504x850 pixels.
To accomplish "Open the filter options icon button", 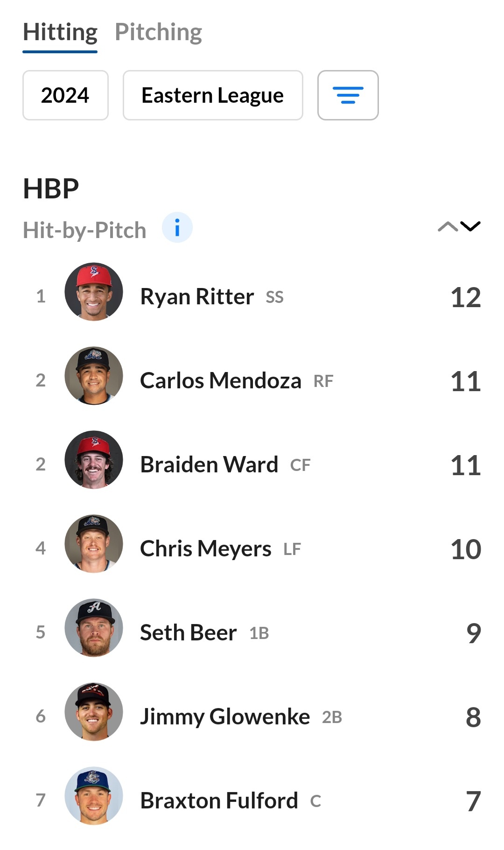I will click(348, 95).
